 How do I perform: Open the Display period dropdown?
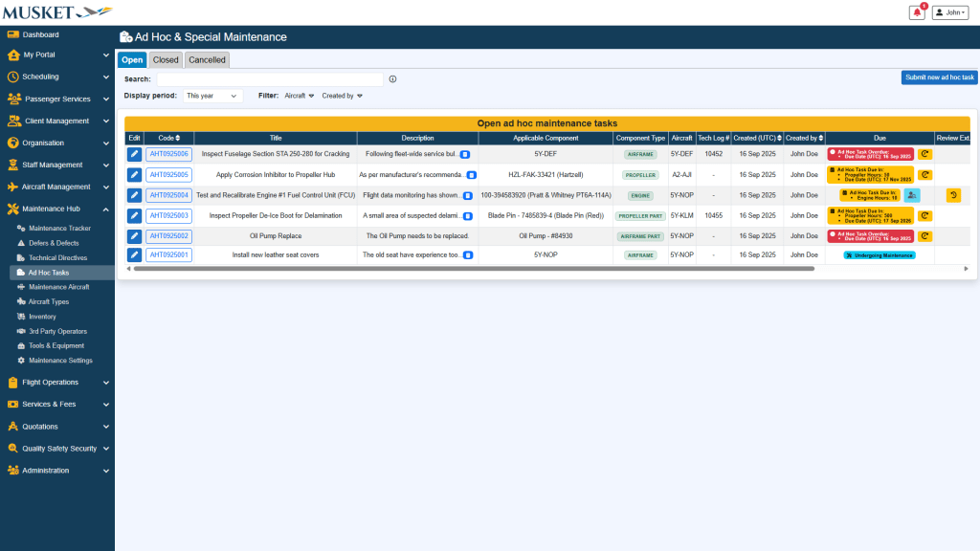click(x=212, y=96)
